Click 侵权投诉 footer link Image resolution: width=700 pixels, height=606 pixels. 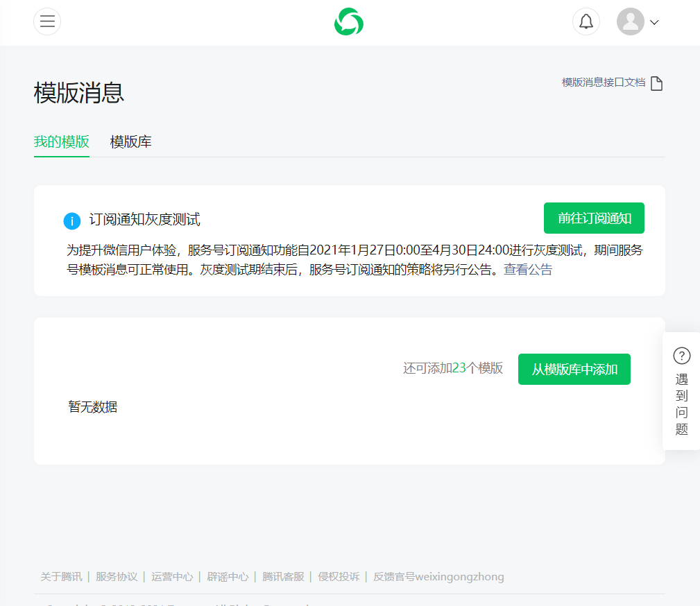[x=339, y=577]
